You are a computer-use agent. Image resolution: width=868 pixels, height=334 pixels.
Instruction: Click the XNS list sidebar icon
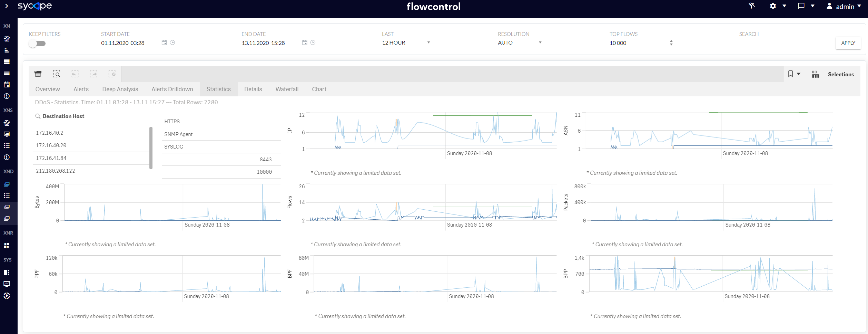(7, 146)
